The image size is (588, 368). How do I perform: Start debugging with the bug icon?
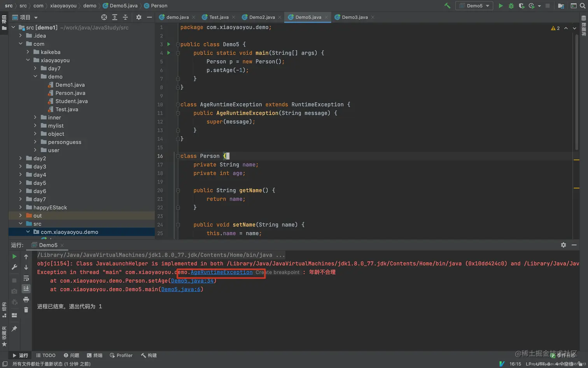511,6
